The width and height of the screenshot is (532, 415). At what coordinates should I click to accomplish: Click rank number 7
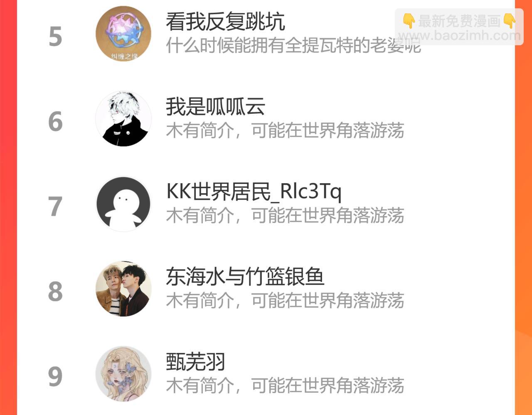click(55, 206)
